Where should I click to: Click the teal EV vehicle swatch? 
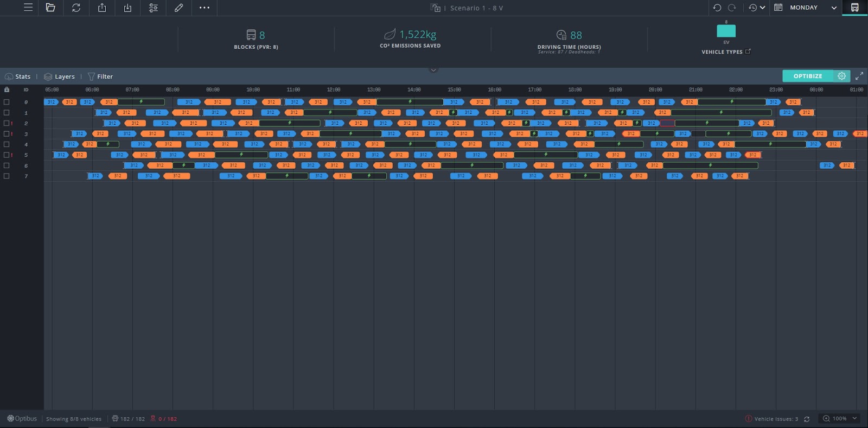click(726, 31)
